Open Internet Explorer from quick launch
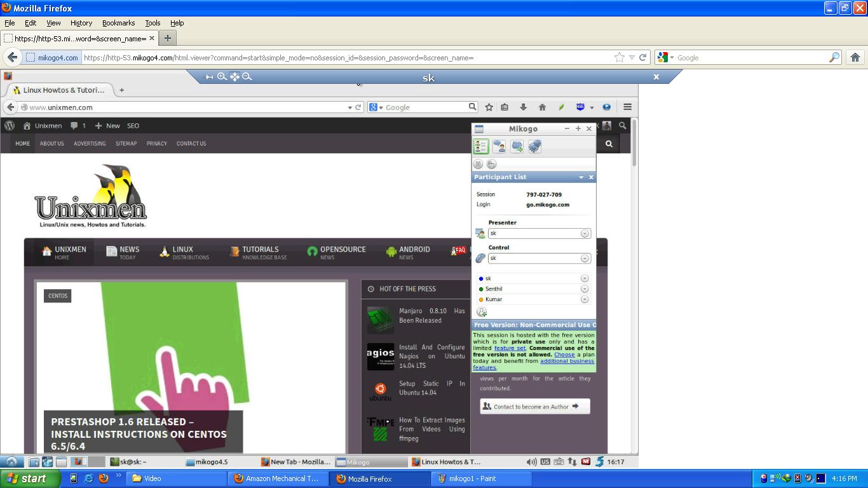The image size is (868, 488). pos(88,478)
